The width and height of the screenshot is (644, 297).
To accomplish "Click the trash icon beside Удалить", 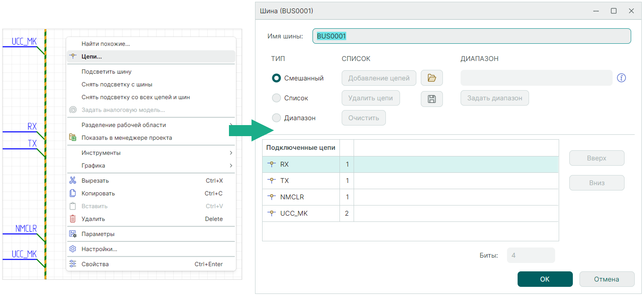I will click(73, 219).
